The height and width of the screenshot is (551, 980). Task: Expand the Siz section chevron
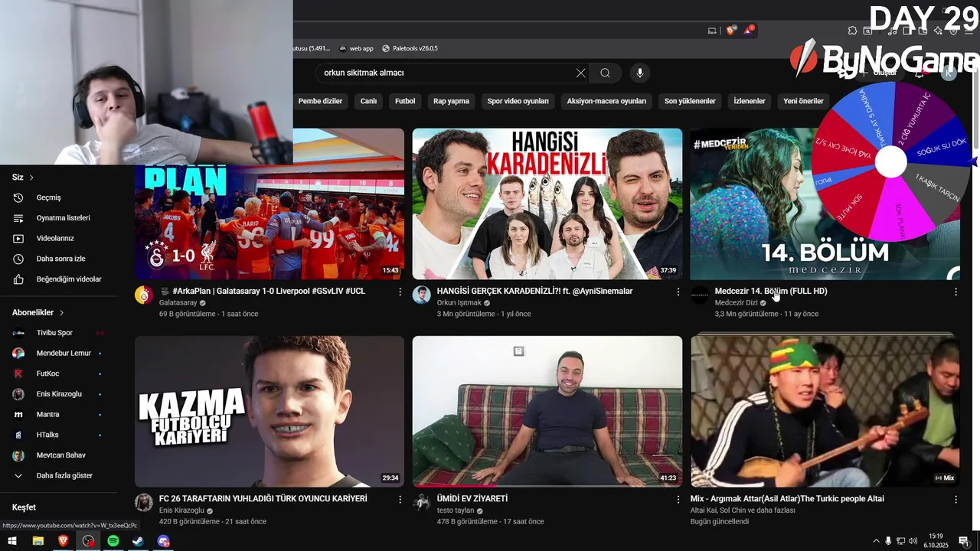point(31,178)
